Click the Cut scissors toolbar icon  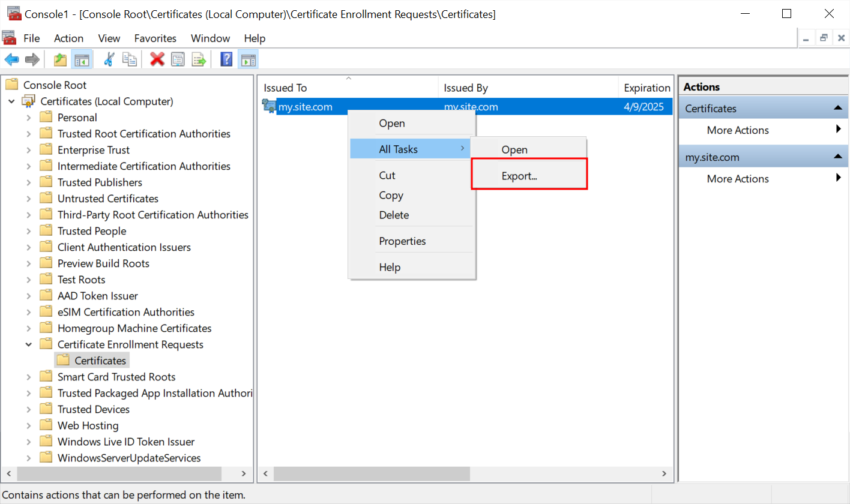coord(109,59)
